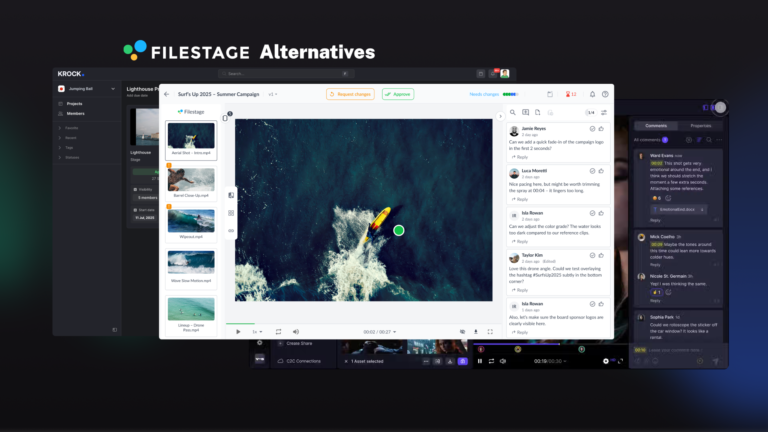Screen dimensions: 768x432
Task: Like Luca Moretti's comment
Action: coord(601,171)
